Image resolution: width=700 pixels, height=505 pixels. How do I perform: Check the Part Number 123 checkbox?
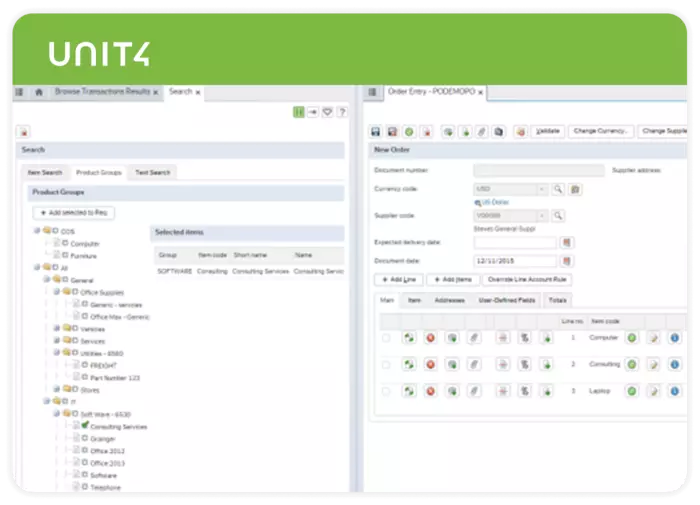(x=85, y=377)
